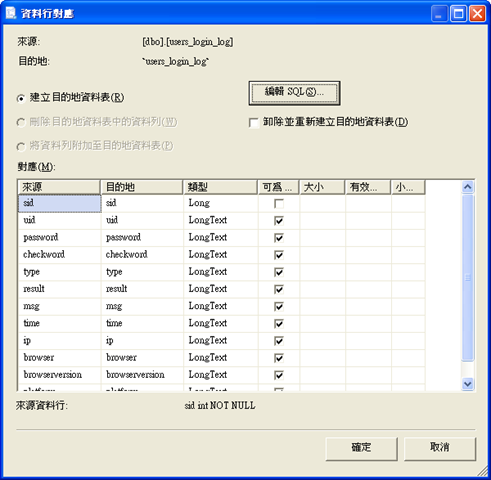Click the vertical scrollbar thumb
491x480 pixels.
point(468,278)
